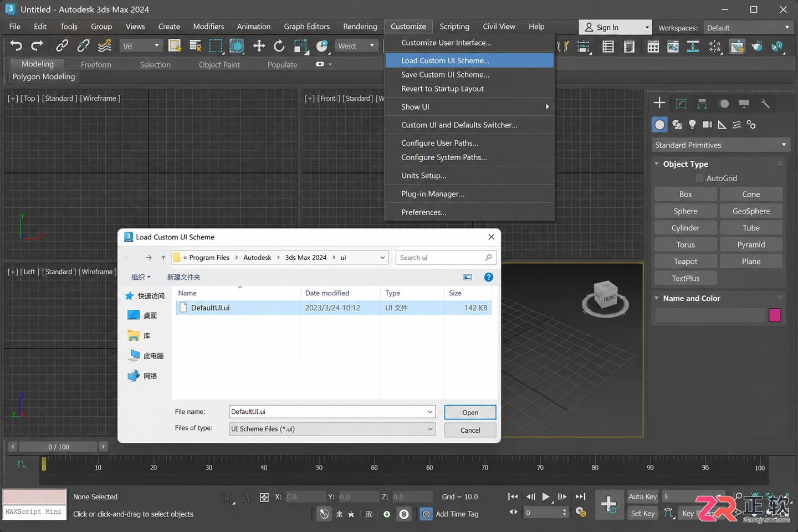The image size is (798, 532).
Task: Open the Modify panel tab icon
Action: coord(681,104)
